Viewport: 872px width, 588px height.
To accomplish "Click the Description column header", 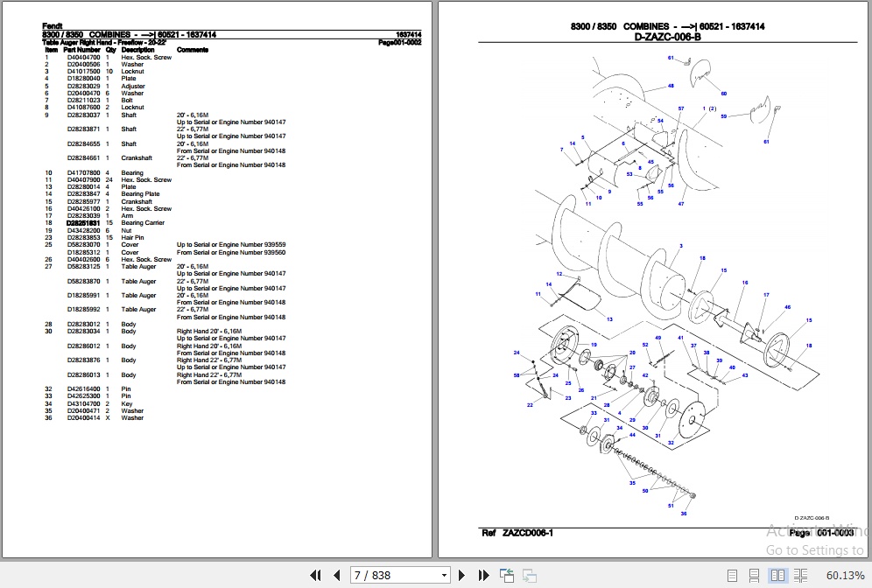I will [137, 50].
